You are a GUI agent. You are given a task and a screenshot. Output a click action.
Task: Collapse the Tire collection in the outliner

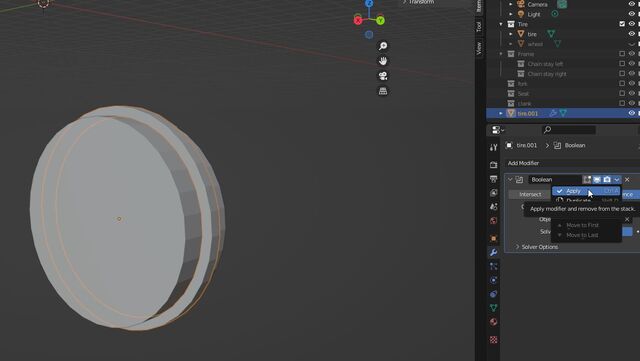[501, 24]
